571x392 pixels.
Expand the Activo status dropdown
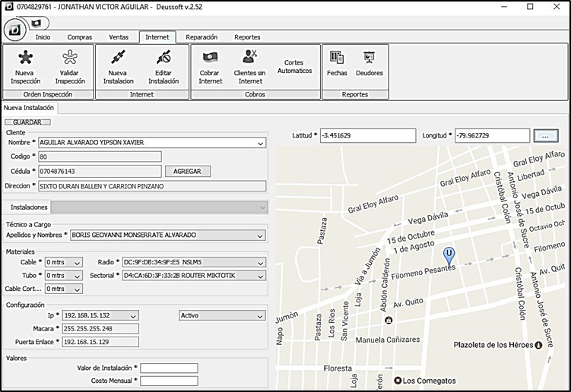tap(260, 315)
